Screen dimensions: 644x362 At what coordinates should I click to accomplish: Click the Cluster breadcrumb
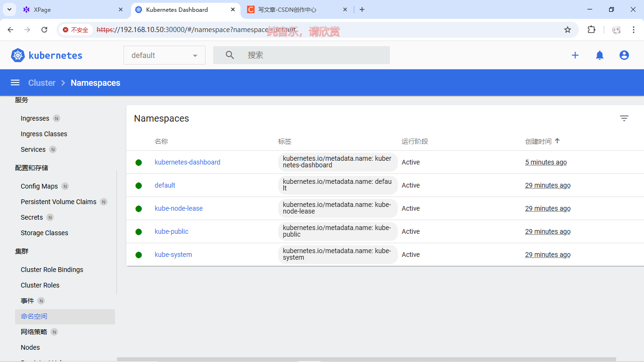point(41,82)
